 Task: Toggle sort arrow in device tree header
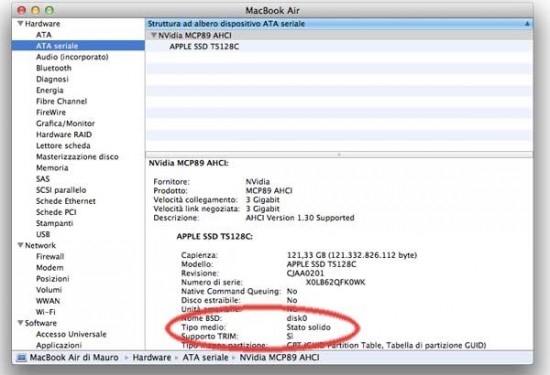click(x=527, y=24)
